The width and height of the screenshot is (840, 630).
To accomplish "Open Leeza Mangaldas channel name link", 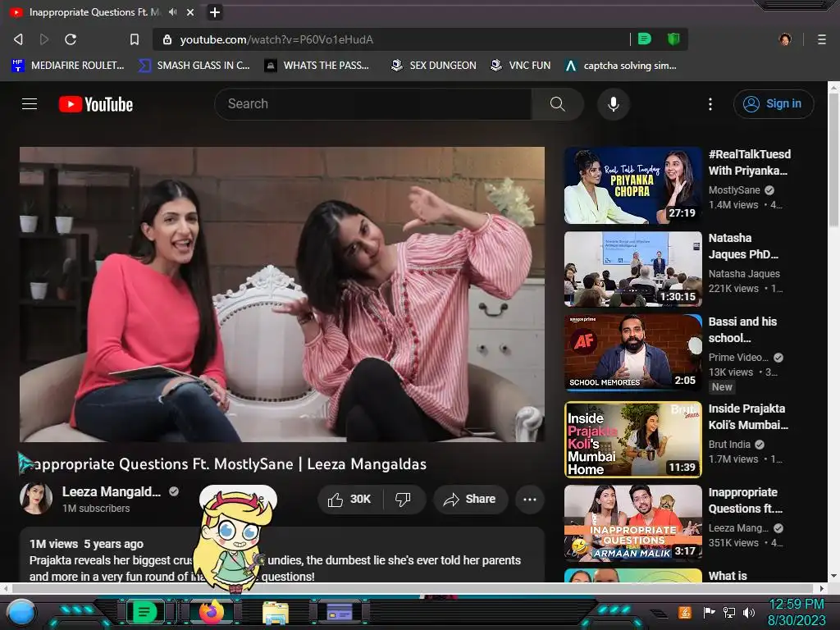I will (x=112, y=492).
